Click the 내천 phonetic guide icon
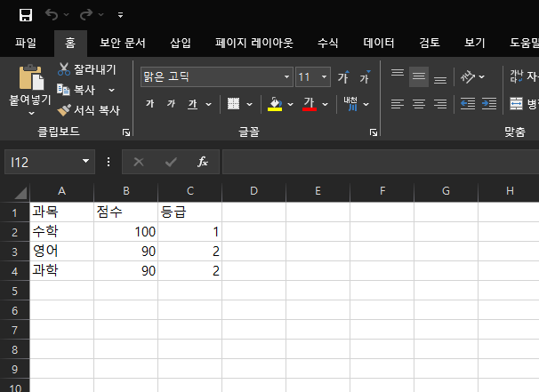539x392 pixels. [350, 104]
